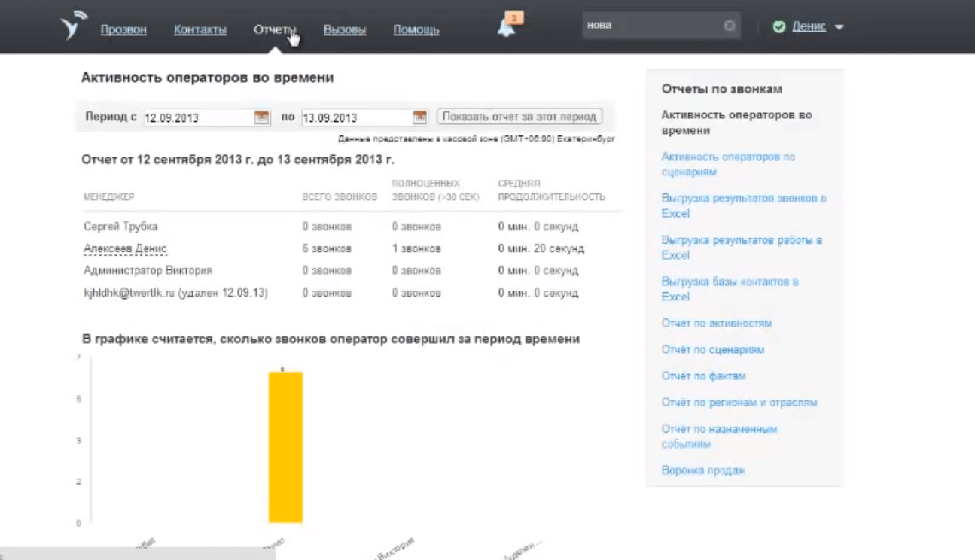Open the Вызовы menu item

click(x=344, y=30)
